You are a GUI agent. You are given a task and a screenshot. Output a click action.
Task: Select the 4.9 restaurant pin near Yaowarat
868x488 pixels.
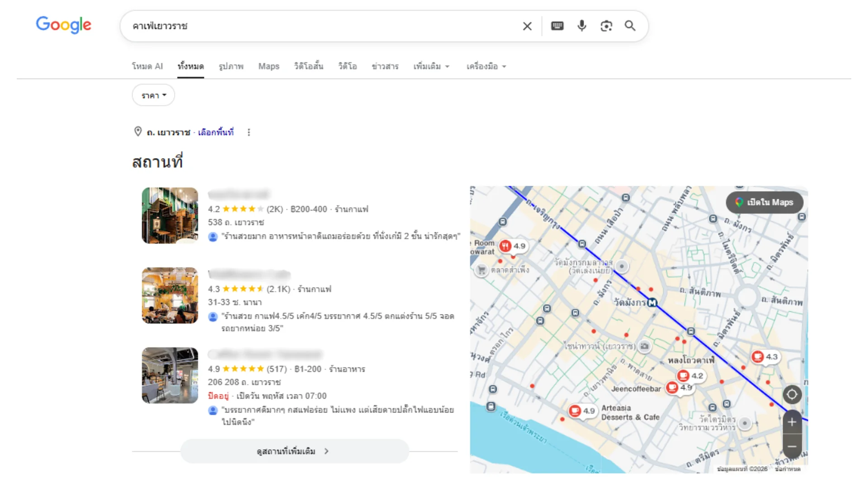pyautogui.click(x=512, y=246)
